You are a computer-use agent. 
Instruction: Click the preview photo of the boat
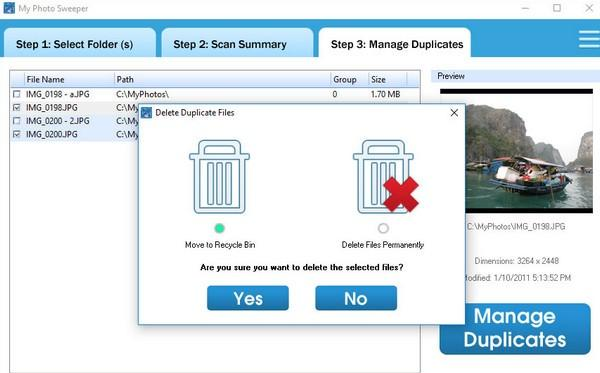pyautogui.click(x=529, y=151)
